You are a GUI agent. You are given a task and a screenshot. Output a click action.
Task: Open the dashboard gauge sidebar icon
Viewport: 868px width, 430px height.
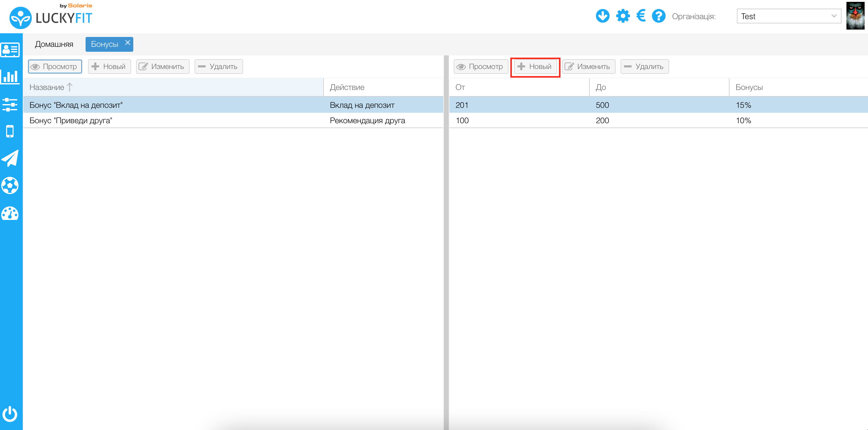[10, 213]
